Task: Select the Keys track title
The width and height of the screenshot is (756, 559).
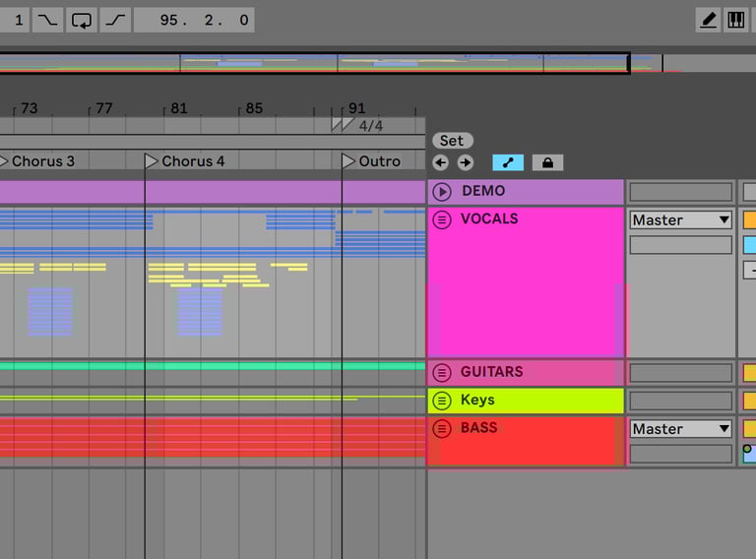Action: click(477, 400)
